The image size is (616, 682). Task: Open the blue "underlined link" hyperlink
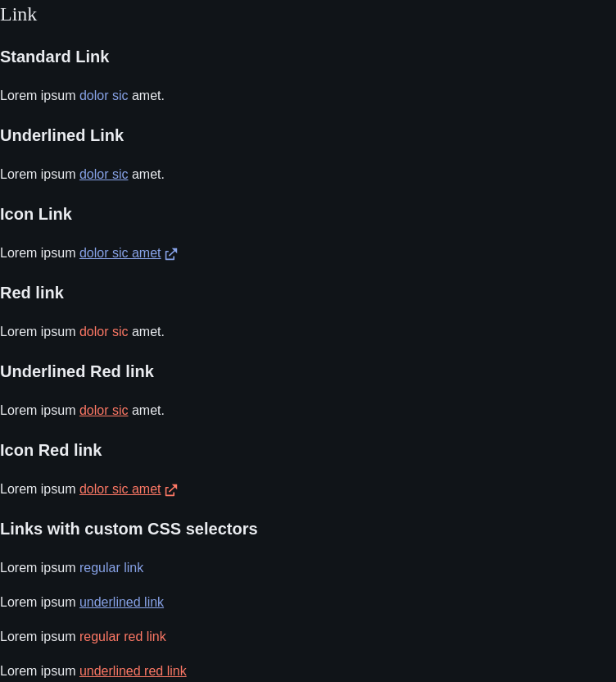[x=122, y=602]
